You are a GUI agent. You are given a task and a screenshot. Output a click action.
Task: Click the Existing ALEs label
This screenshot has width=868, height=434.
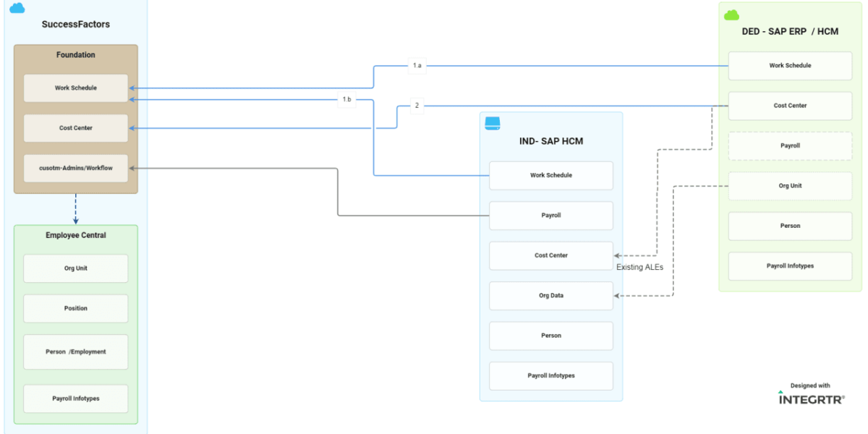click(639, 268)
